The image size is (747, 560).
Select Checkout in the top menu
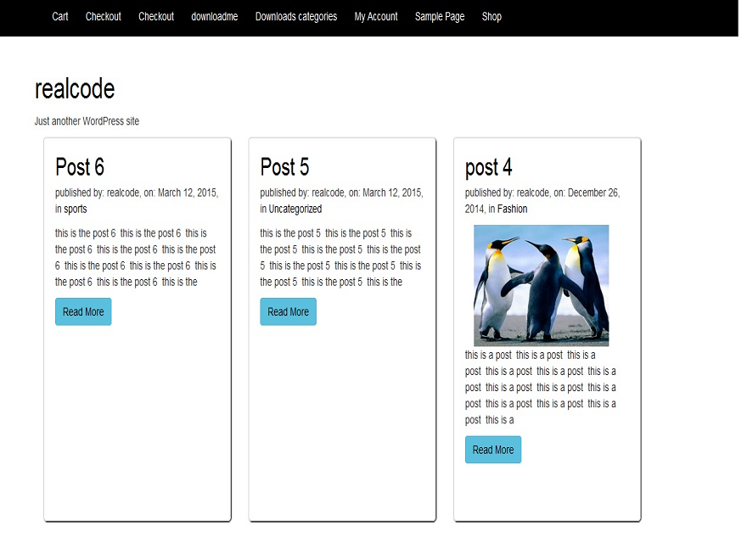point(103,16)
